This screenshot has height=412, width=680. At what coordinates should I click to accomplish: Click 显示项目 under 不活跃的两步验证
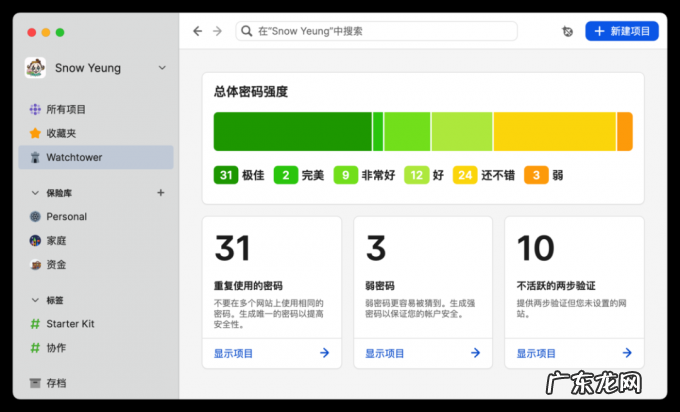536,353
